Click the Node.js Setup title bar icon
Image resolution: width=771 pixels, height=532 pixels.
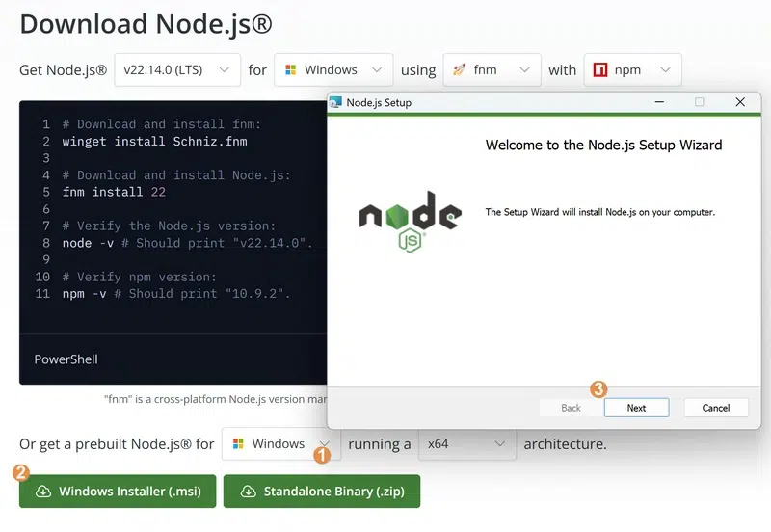(336, 102)
